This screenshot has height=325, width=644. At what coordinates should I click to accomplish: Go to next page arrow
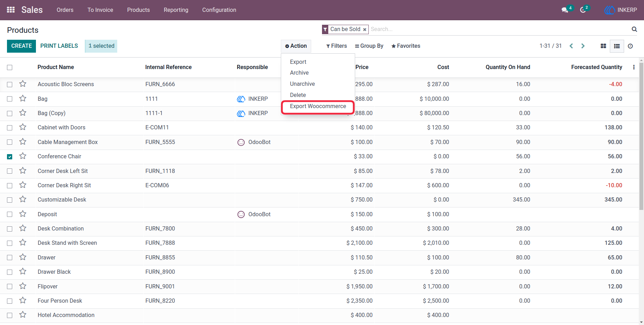click(583, 46)
